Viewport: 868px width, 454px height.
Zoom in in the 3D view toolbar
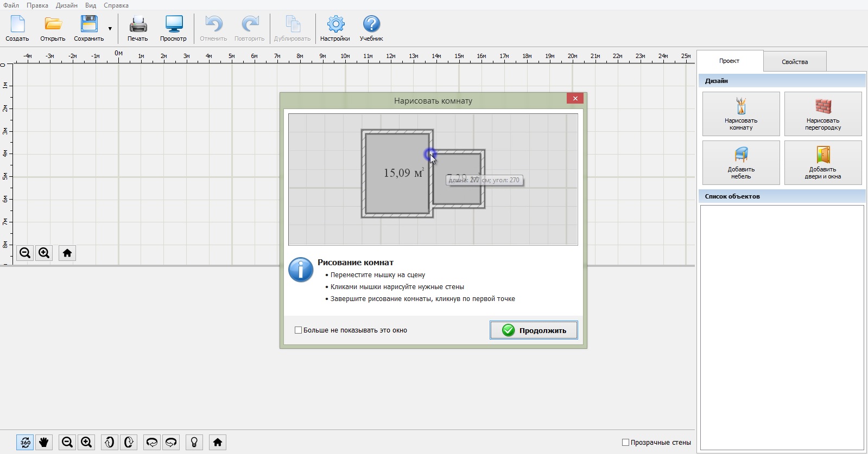(86, 442)
